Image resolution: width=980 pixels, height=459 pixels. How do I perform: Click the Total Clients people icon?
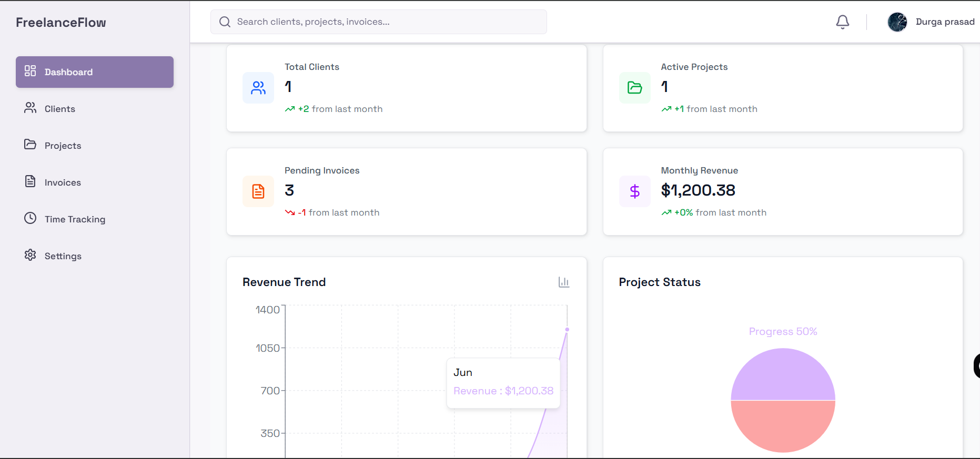pyautogui.click(x=258, y=88)
